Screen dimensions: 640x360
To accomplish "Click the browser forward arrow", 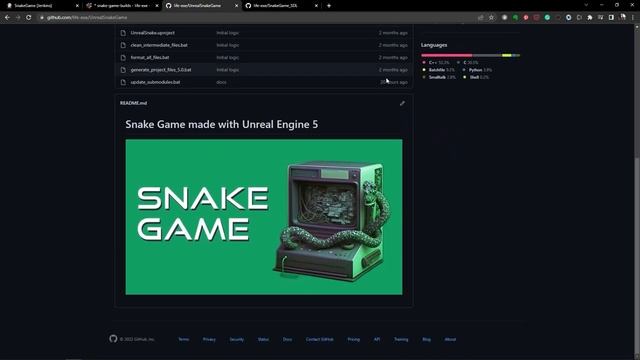I will [18, 18].
